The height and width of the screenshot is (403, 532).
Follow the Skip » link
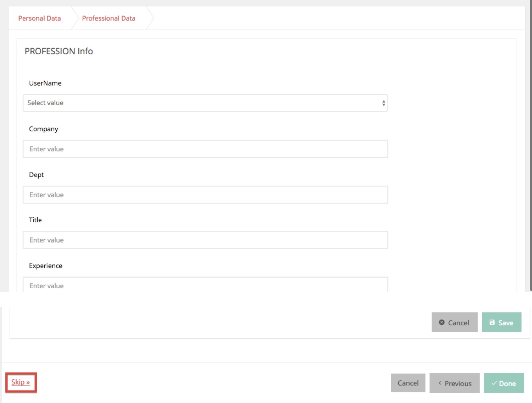(x=21, y=382)
